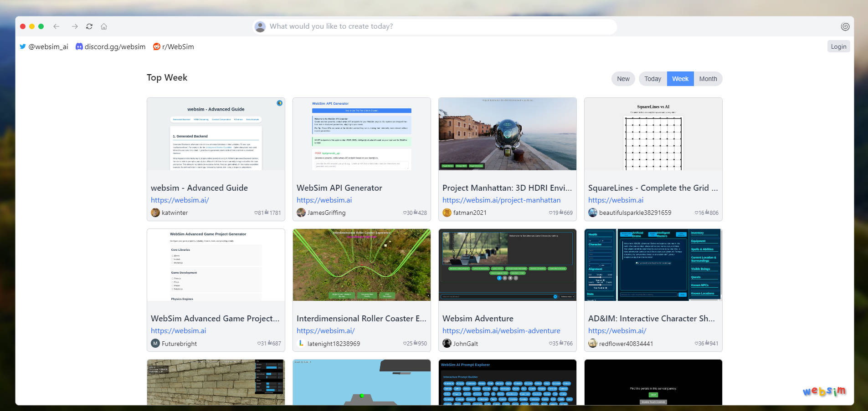Open the Project Manhattan link
The image size is (868, 411).
coord(501,200)
